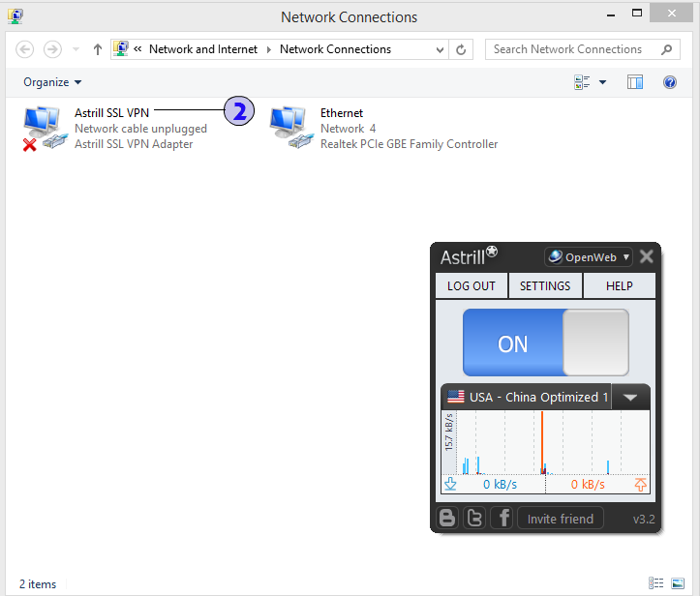
Task: Click the download speed arrow icon
Action: (450, 484)
